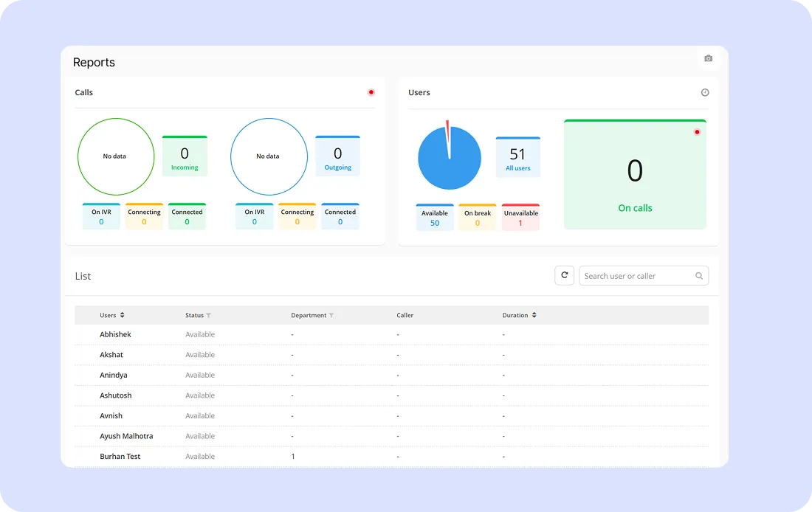Click the Unavailable users card
812x512 pixels.
tap(520, 216)
